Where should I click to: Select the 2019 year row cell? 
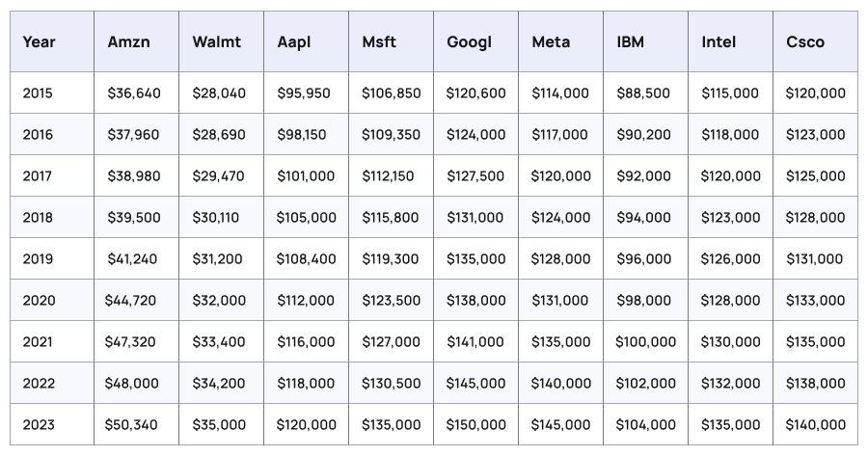pos(39,259)
